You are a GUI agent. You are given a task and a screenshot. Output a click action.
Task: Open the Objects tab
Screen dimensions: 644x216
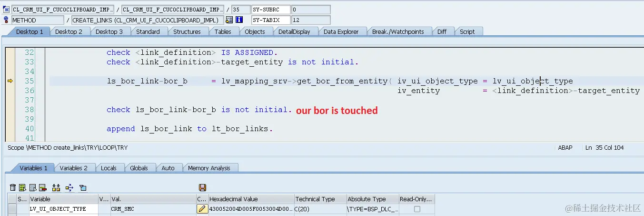click(255, 31)
